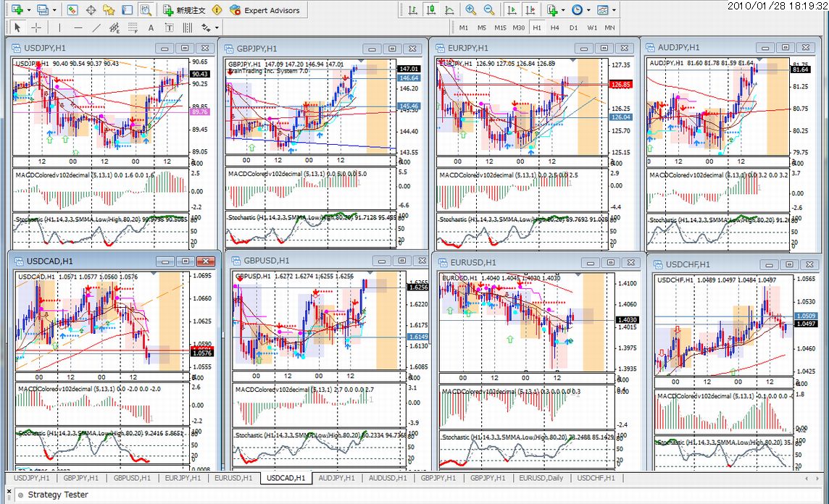Switch to the USDCHF,H1 chart tab
This screenshot has height=504, width=829.
(596, 478)
